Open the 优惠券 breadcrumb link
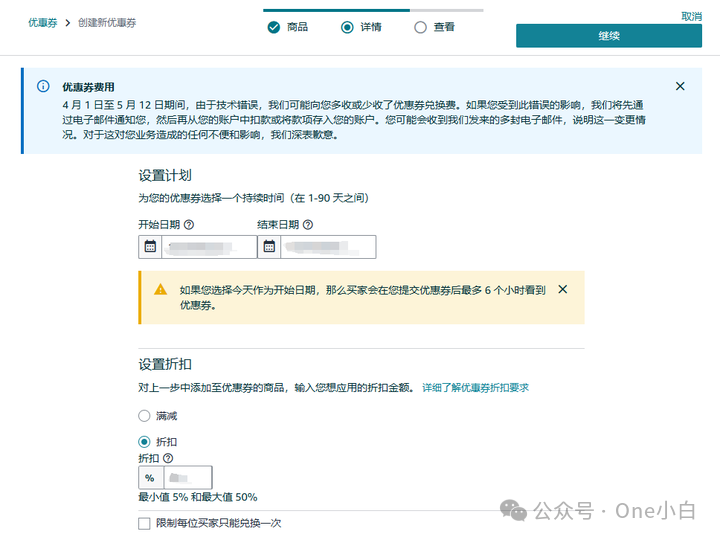The image size is (720, 540). [x=42, y=22]
